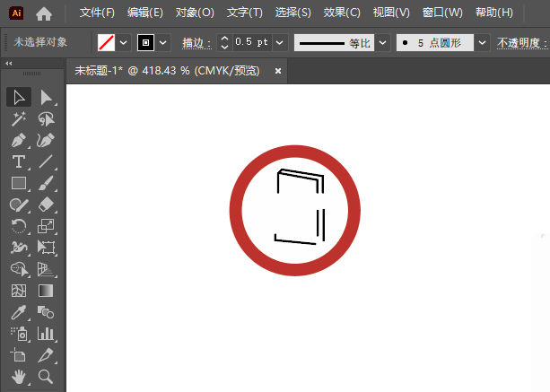Collapse the tools panel with double arrows

click(9, 63)
